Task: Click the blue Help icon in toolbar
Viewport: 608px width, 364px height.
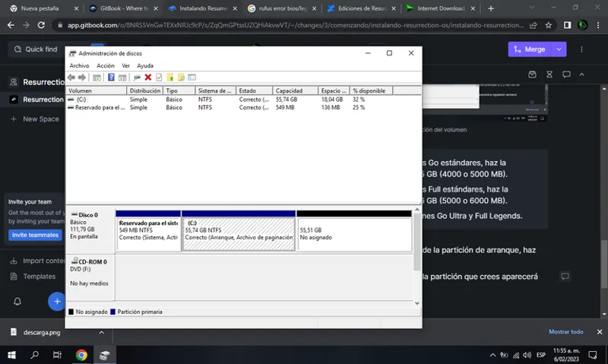Action: (x=111, y=78)
